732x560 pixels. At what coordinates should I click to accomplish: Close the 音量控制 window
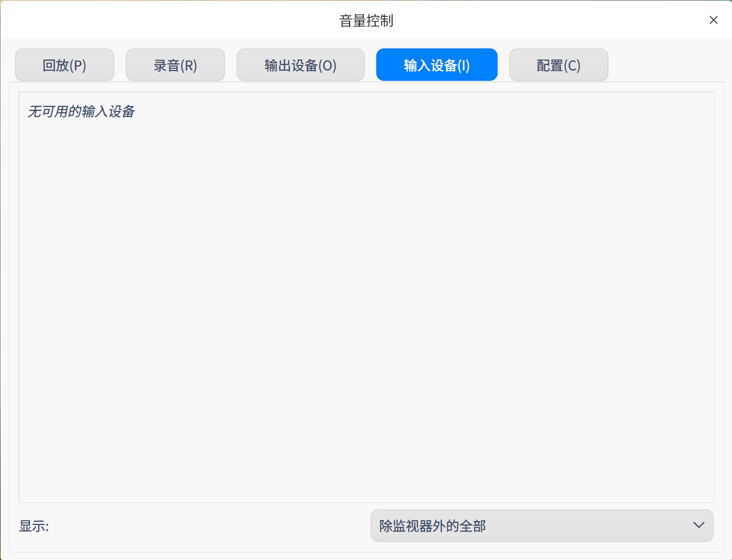(713, 20)
